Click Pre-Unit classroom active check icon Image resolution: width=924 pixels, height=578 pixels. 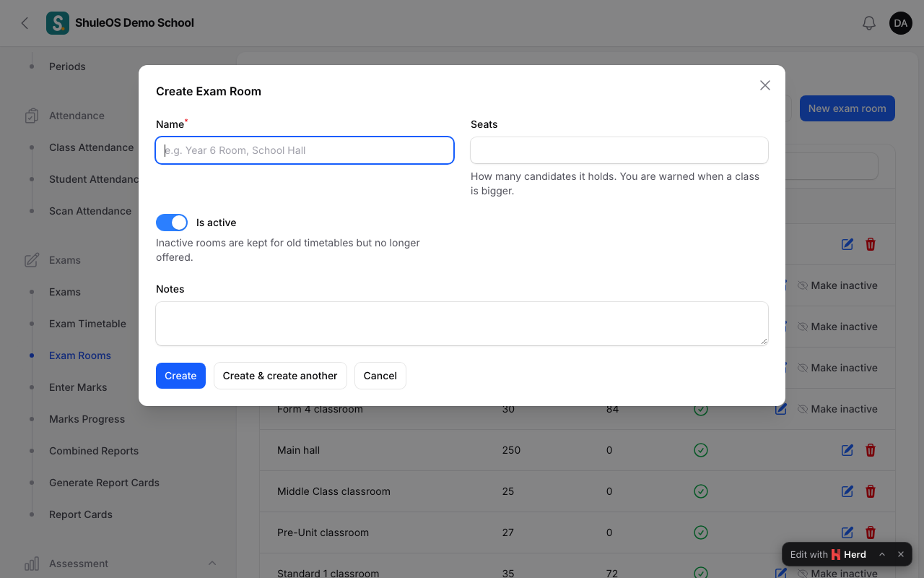(700, 532)
